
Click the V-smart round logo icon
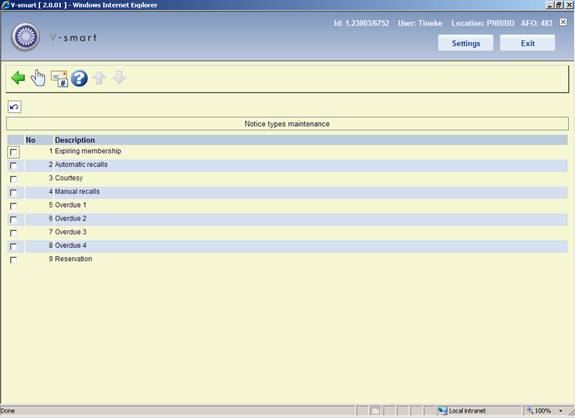tap(26, 37)
